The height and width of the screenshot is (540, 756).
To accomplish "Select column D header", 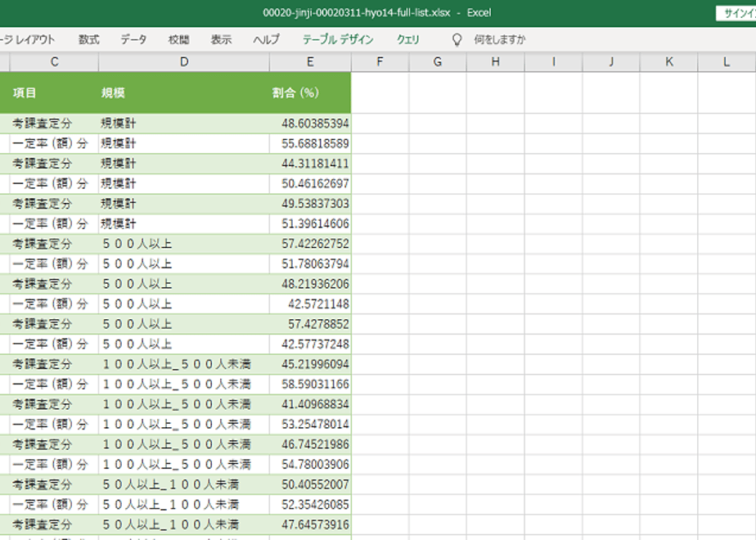I will click(x=184, y=61).
